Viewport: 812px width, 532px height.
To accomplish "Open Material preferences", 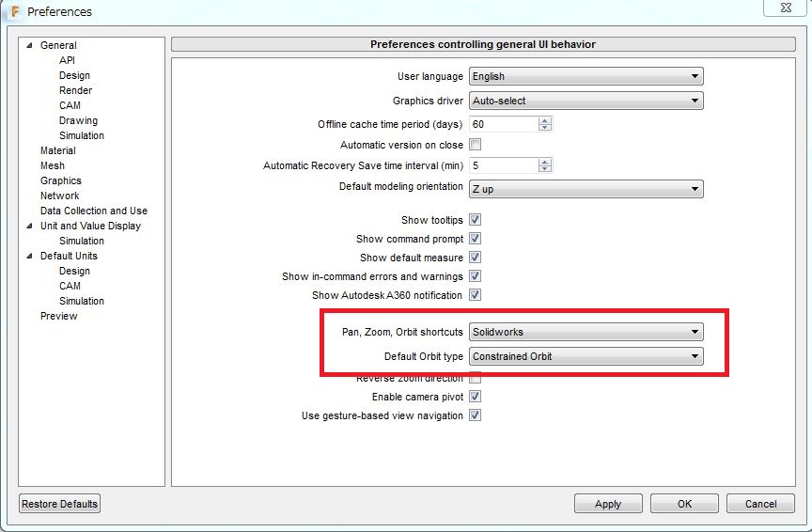I will pos(58,150).
